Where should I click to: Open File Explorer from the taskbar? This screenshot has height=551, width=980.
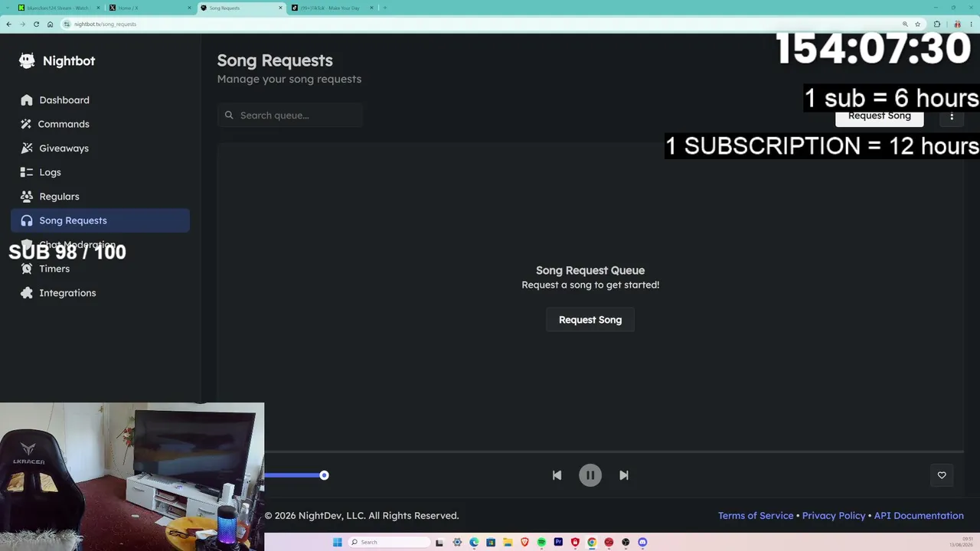pos(508,542)
